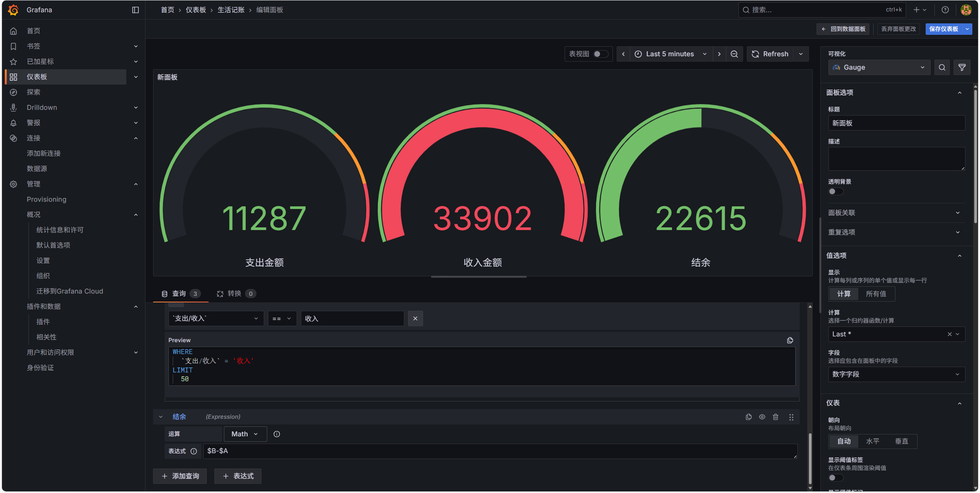Go to 生活记账 breadcrumb
Viewport: 980px width, 493px height.
click(x=231, y=10)
